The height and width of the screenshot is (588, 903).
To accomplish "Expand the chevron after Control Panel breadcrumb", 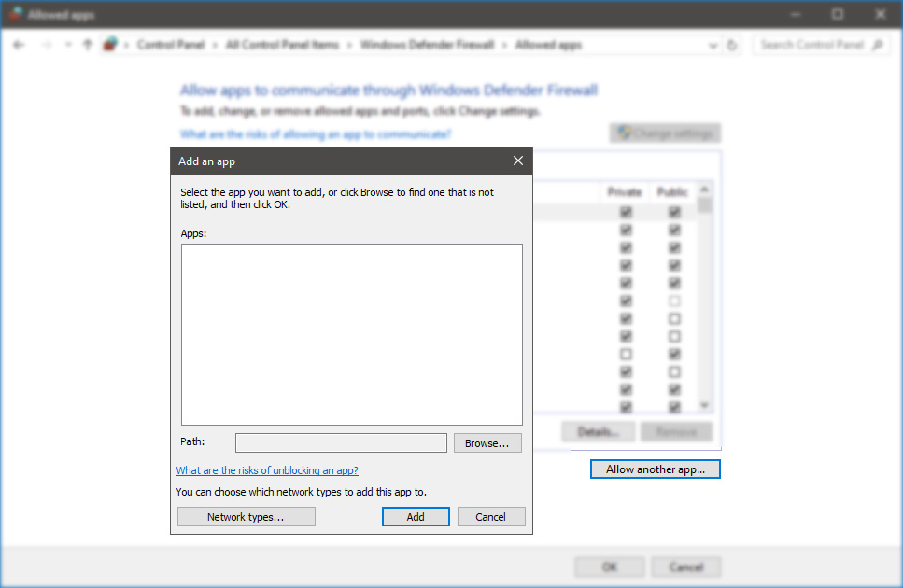I will (215, 45).
